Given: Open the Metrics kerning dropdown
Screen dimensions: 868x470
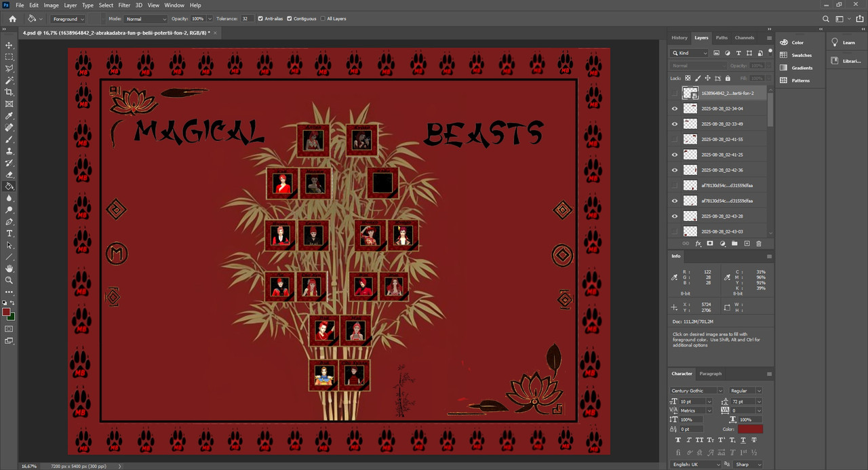Looking at the screenshot, I should pyautogui.click(x=696, y=410).
